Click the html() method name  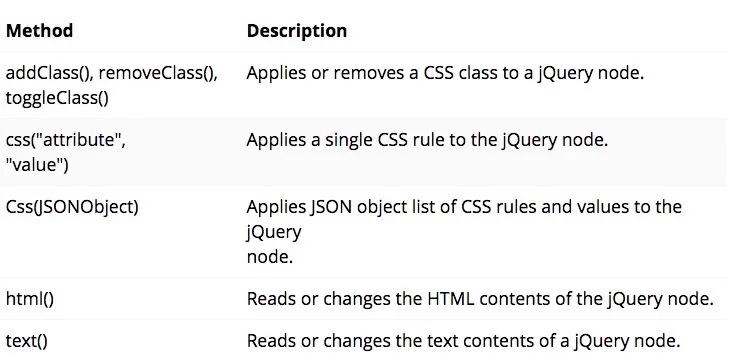tap(30, 299)
